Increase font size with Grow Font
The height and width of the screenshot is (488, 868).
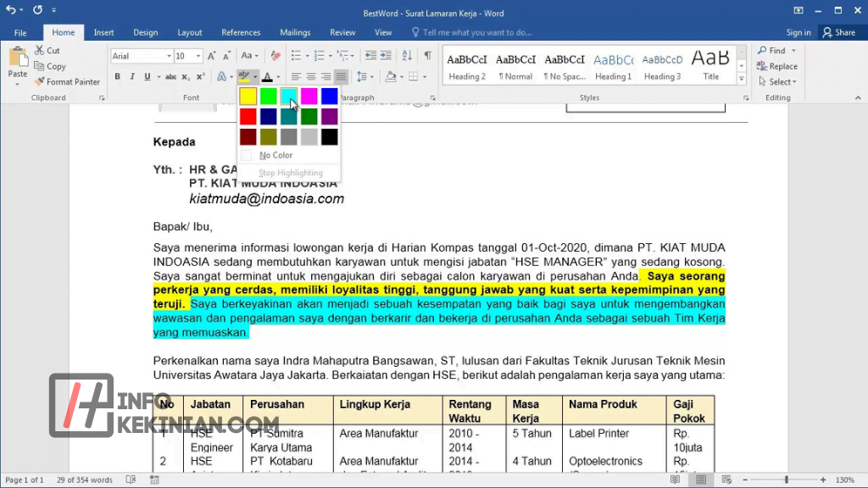click(211, 56)
